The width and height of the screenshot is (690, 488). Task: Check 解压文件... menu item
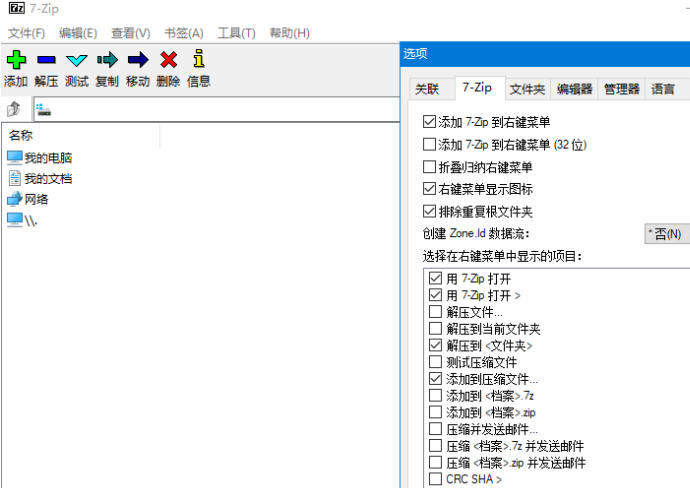[435, 312]
